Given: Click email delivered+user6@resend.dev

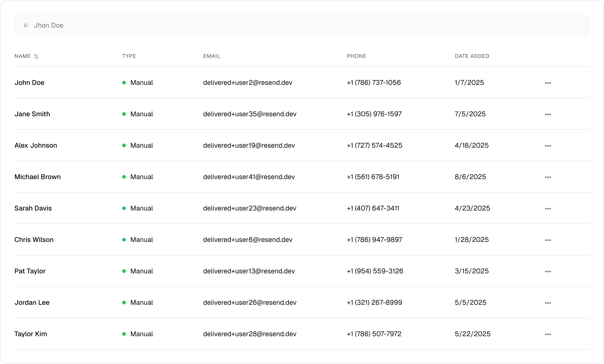Looking at the screenshot, I should (248, 240).
